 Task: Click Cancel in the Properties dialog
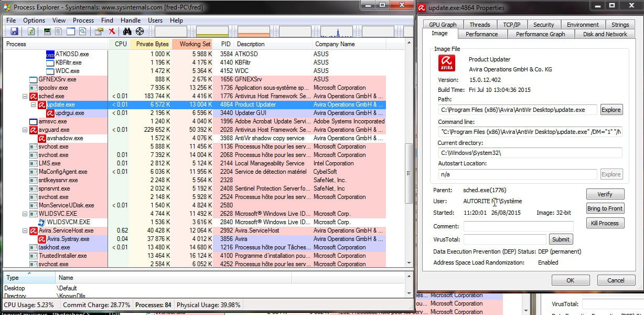tap(616, 280)
